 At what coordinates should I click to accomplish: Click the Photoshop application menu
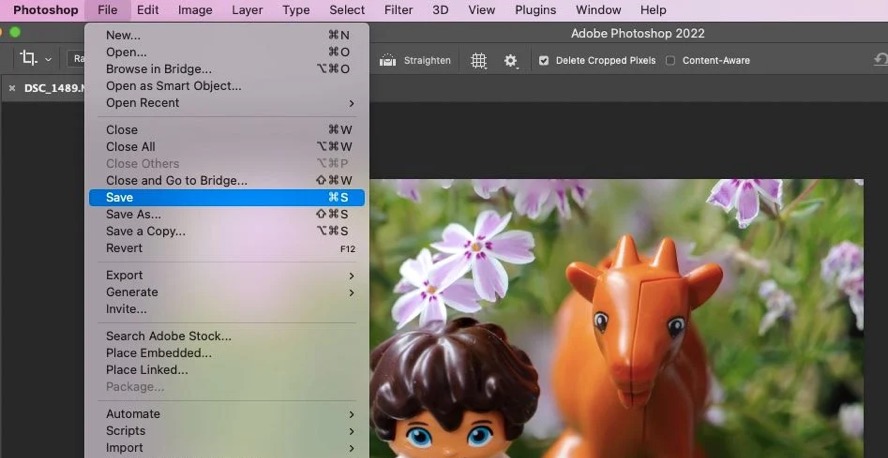(x=45, y=10)
